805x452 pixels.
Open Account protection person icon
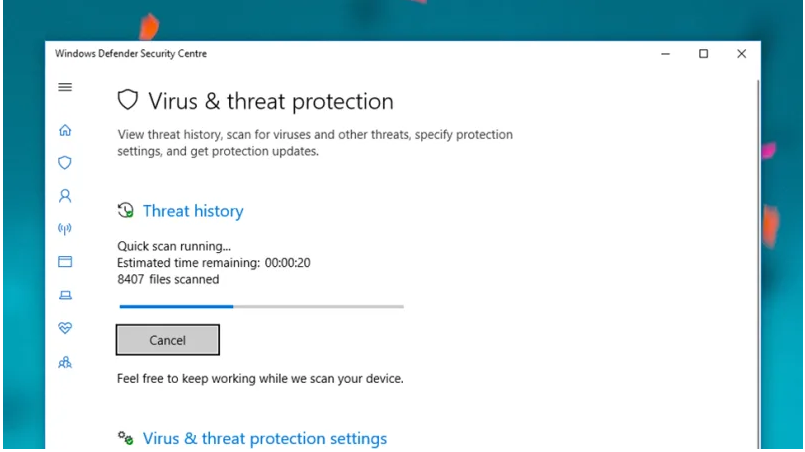tap(65, 196)
